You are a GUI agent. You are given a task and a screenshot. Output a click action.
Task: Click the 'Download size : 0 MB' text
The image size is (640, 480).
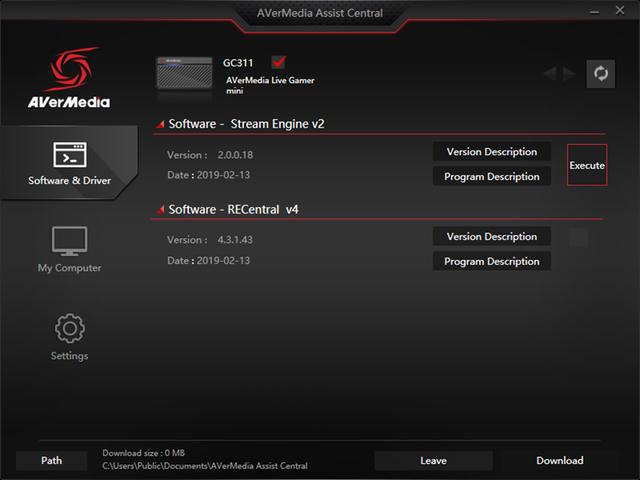(x=144, y=453)
